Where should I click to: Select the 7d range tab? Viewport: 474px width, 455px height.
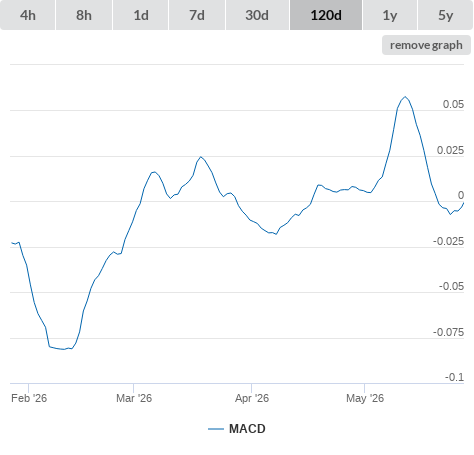(197, 15)
